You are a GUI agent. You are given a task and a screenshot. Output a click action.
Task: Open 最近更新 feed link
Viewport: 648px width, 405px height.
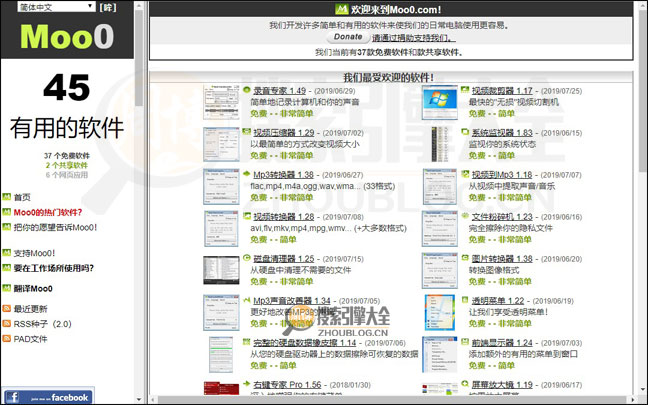tap(31, 309)
